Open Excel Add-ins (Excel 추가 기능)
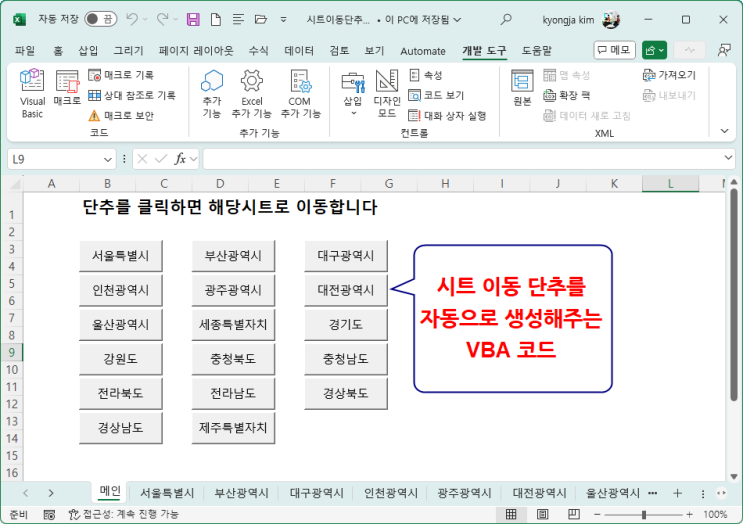The width and height of the screenshot is (743, 524). pyautogui.click(x=252, y=93)
